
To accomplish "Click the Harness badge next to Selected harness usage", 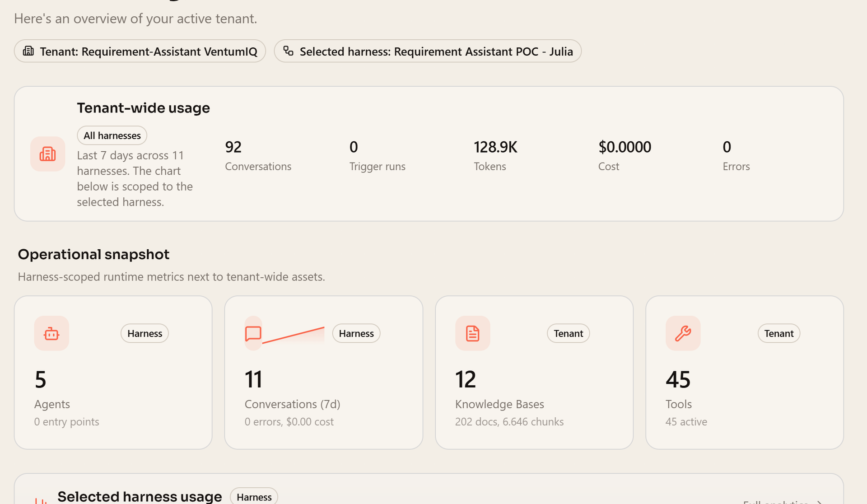I will [x=254, y=496].
